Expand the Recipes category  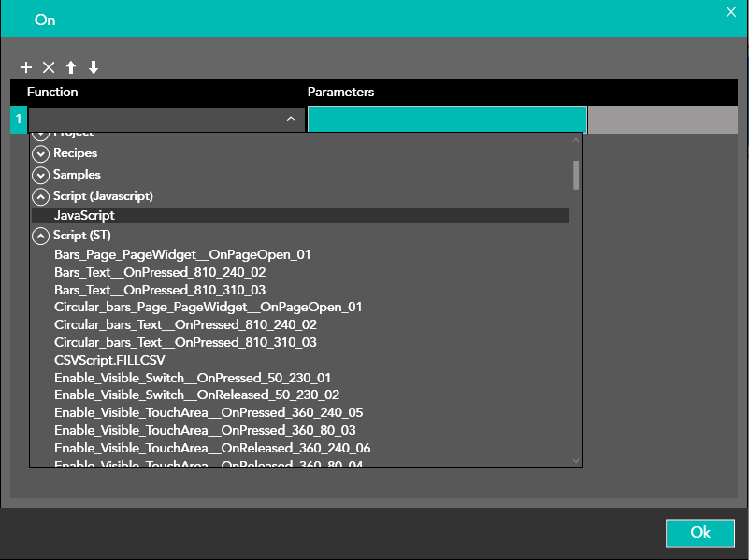(40, 153)
